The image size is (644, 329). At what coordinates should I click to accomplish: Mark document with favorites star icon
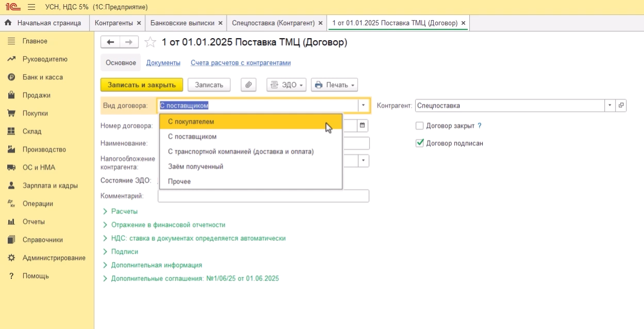tap(150, 42)
